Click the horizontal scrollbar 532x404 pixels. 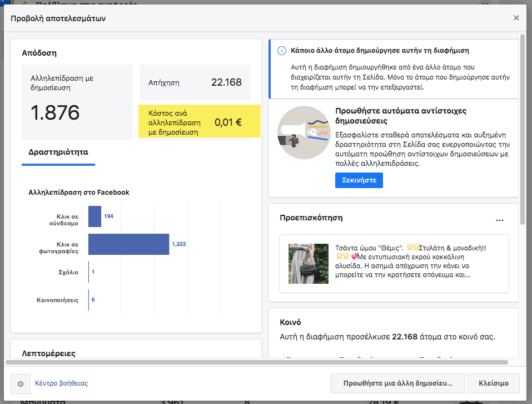coord(256,362)
